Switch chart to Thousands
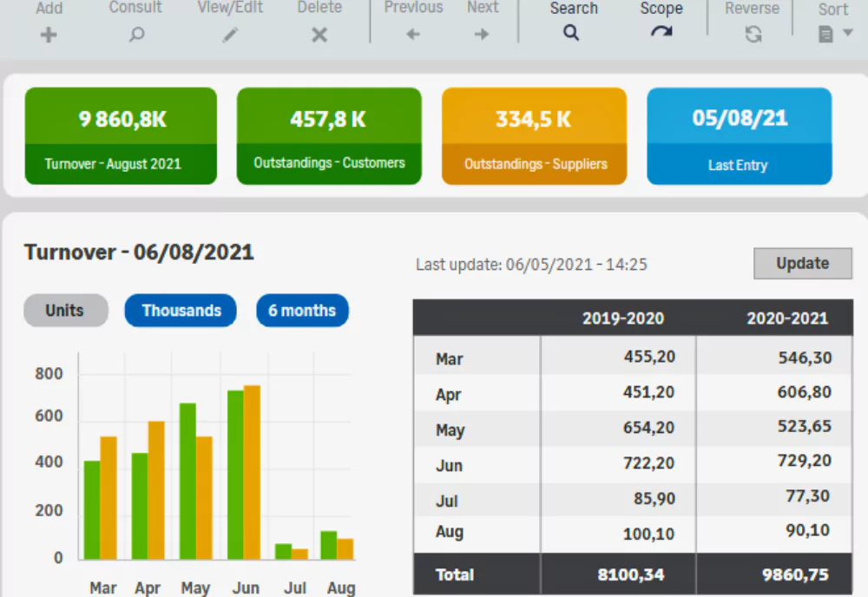Screen dimensions: 868x597 (181, 311)
